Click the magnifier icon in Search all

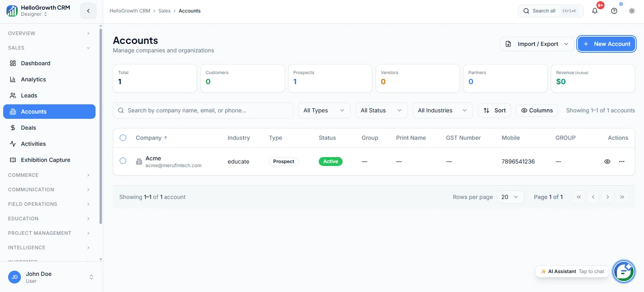[526, 11]
